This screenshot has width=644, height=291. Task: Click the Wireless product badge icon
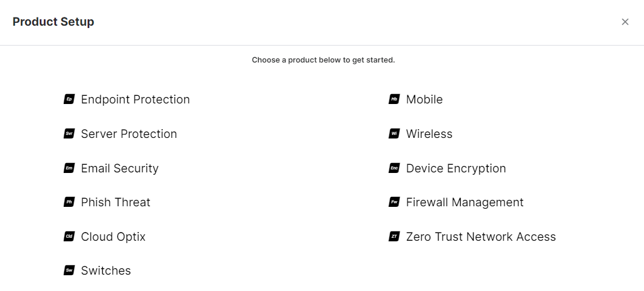pyautogui.click(x=394, y=134)
